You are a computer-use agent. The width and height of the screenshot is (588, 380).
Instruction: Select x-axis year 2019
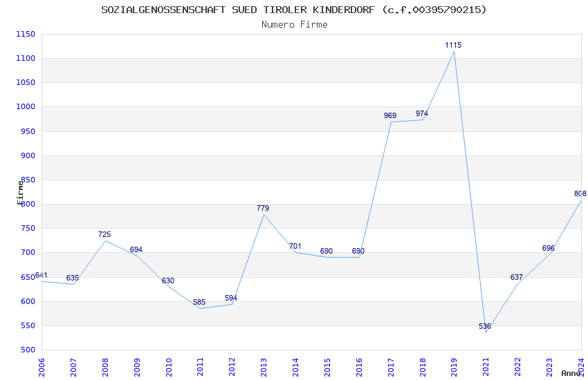point(454,368)
